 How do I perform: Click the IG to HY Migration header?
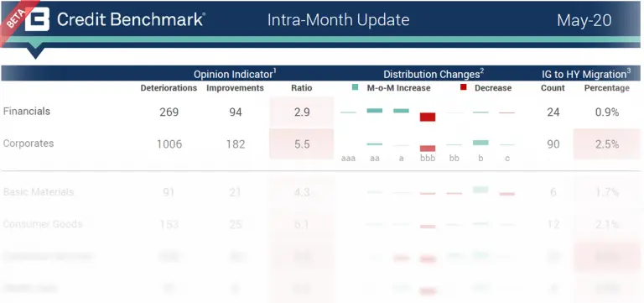(x=586, y=74)
